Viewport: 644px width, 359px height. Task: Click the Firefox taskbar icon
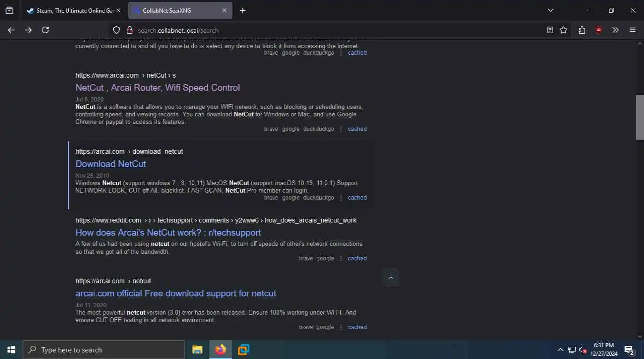tap(220, 350)
